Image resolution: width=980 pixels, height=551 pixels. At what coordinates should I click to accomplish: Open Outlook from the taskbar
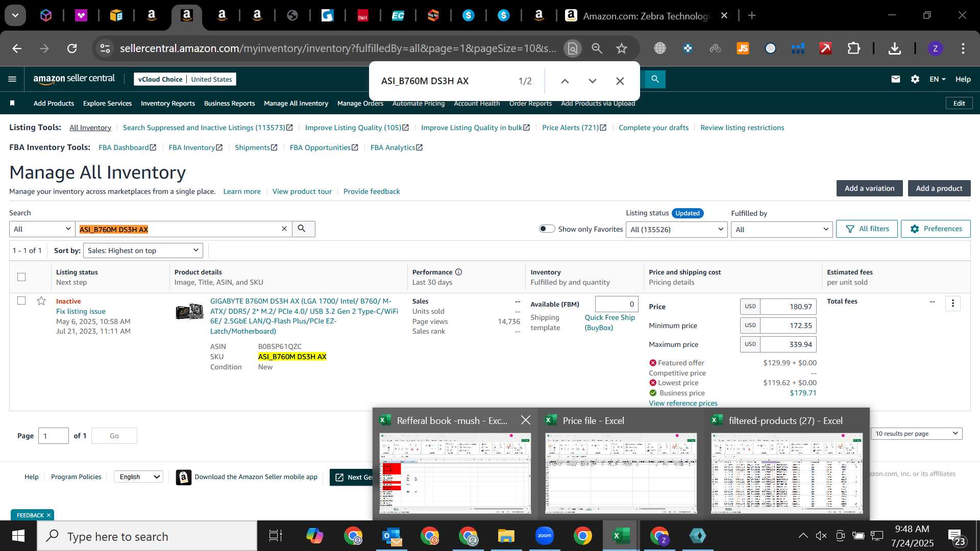tap(392, 536)
